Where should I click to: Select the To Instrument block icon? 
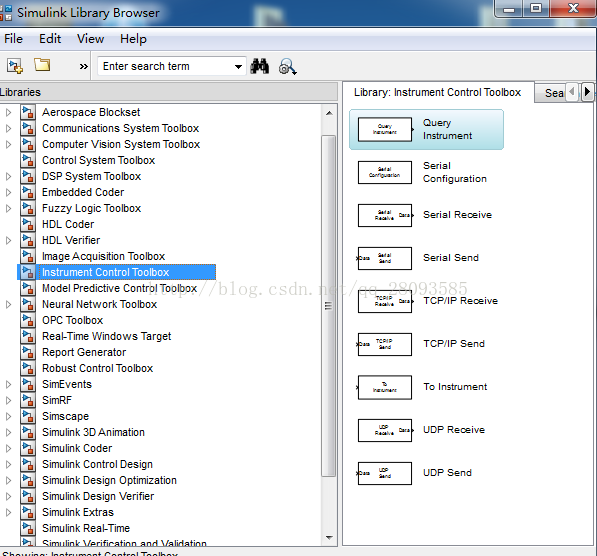pyautogui.click(x=384, y=388)
